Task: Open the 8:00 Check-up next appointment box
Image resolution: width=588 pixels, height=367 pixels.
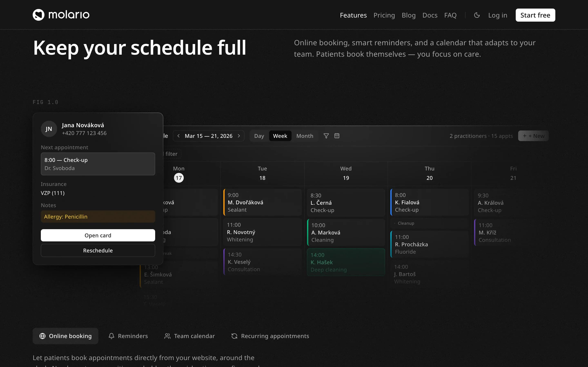Action: coord(98,164)
